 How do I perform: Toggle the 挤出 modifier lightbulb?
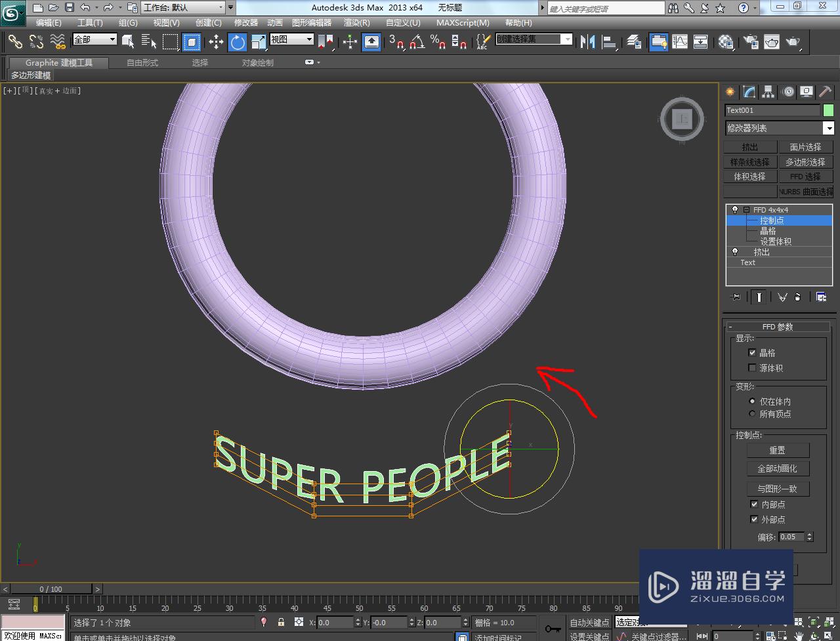pos(735,252)
